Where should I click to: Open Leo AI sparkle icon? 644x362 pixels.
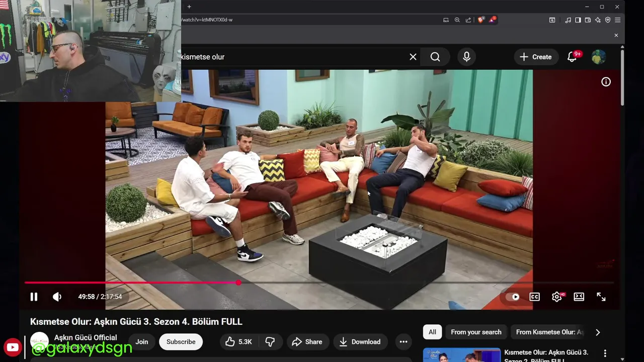(598, 20)
